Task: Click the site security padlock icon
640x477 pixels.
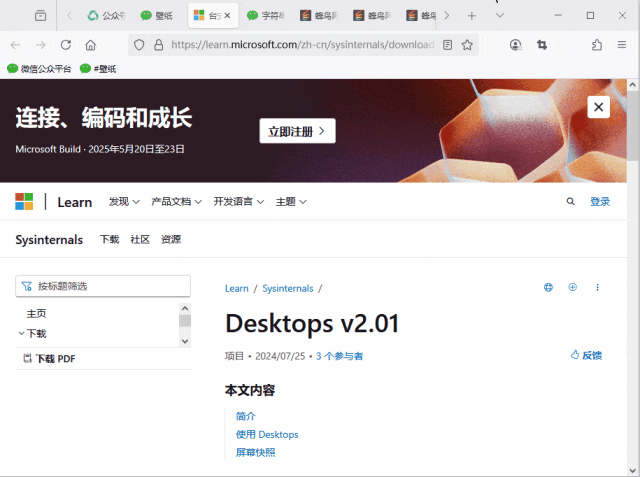Action: (x=158, y=45)
